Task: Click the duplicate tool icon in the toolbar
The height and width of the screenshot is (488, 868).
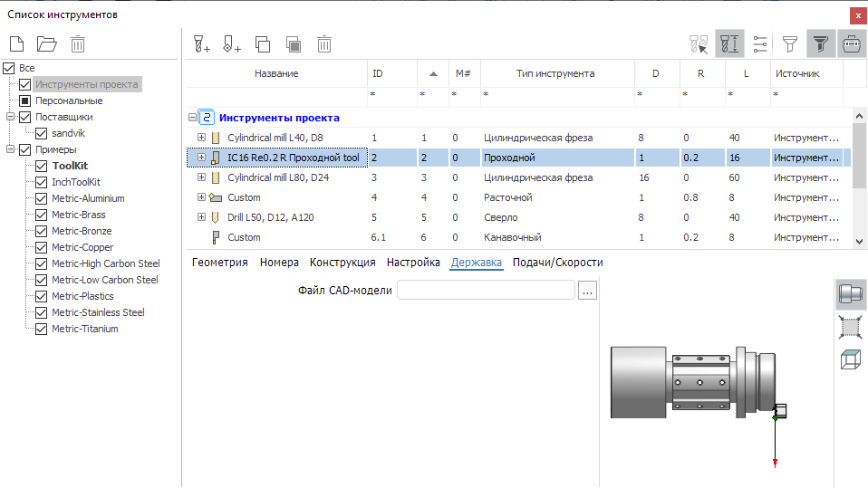Action: coord(263,43)
